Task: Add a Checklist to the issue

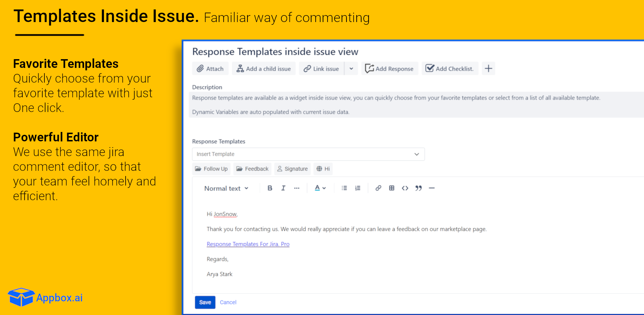Action: click(x=450, y=68)
